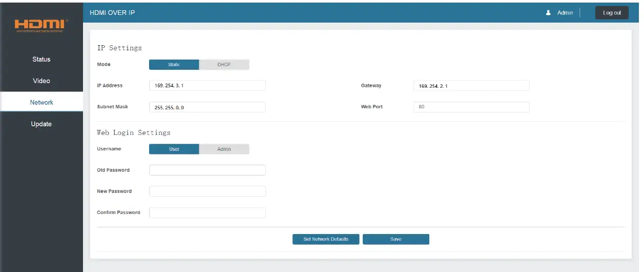Click the IP Settings heading
Viewport: 644px width, 272px height.
pyautogui.click(x=119, y=48)
